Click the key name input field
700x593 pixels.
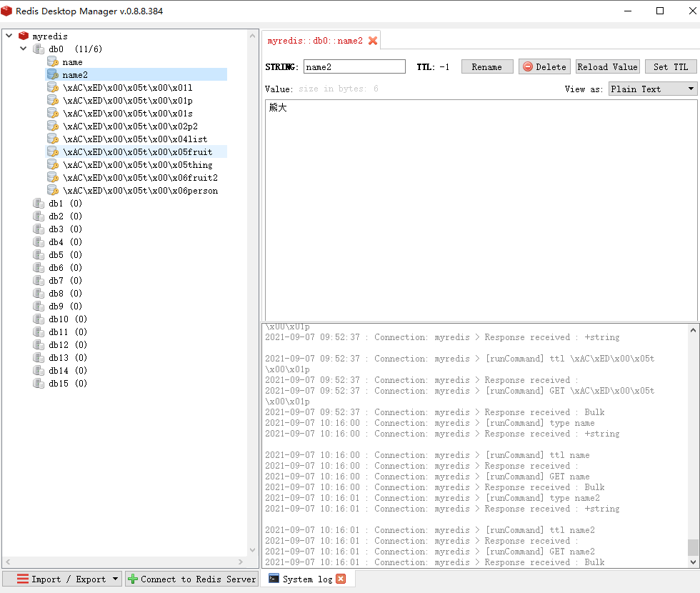[x=354, y=66]
